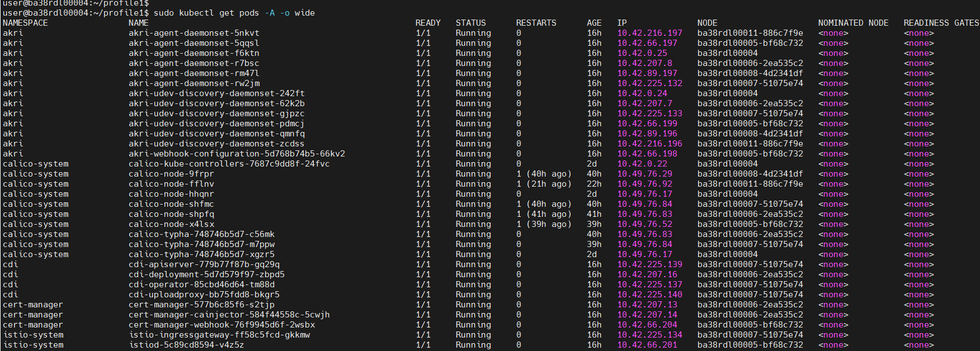This screenshot has height=351, width=980.
Task: Click pod name akri-agent-daemonset-5qqsl
Action: 194,43
